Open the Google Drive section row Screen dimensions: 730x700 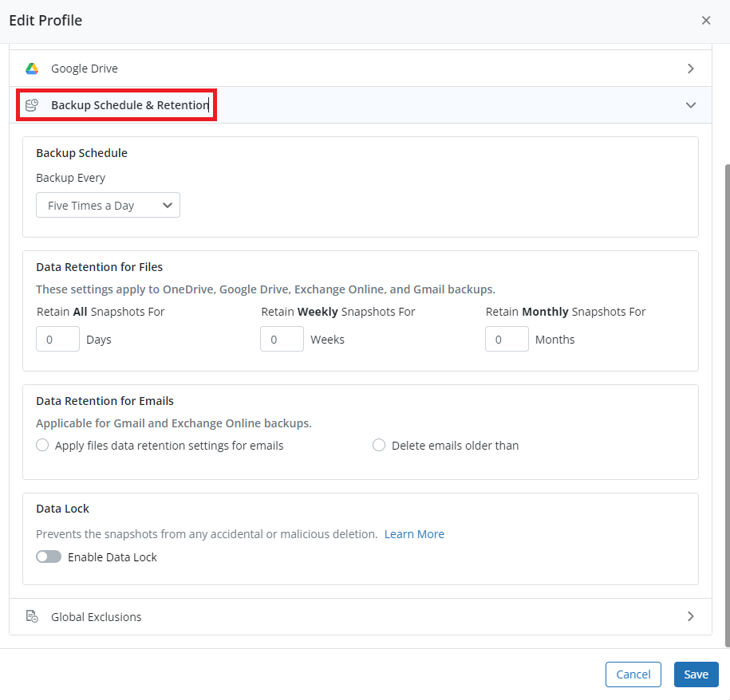pos(361,69)
